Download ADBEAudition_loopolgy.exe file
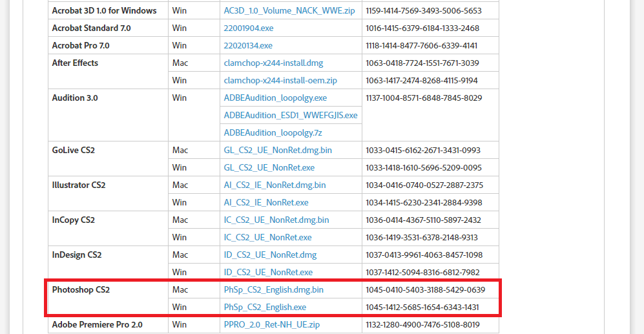This screenshot has height=334, width=644. 275,98
